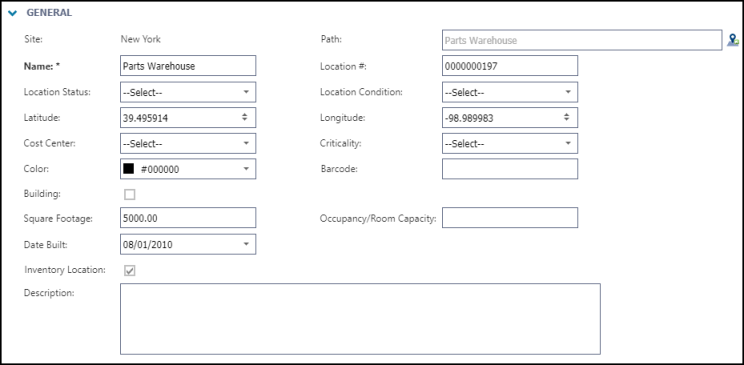Click the GENERAL section header
744x365 pixels.
pos(49,13)
